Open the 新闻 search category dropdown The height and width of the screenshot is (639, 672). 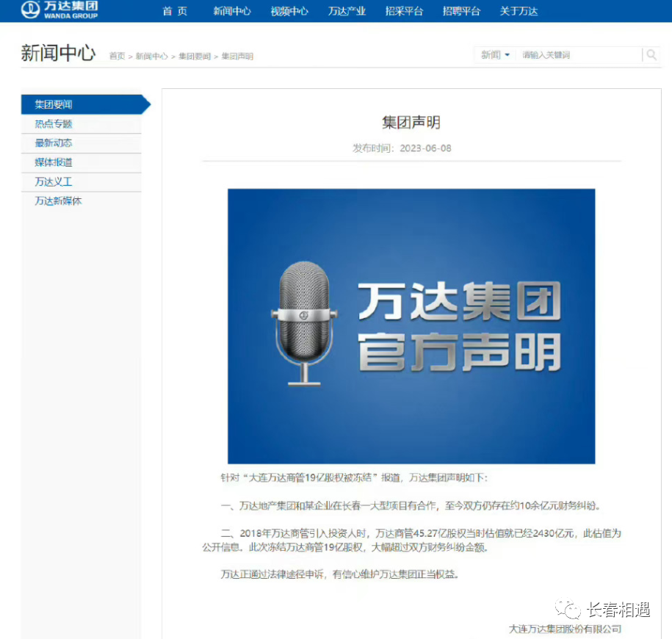(x=495, y=55)
